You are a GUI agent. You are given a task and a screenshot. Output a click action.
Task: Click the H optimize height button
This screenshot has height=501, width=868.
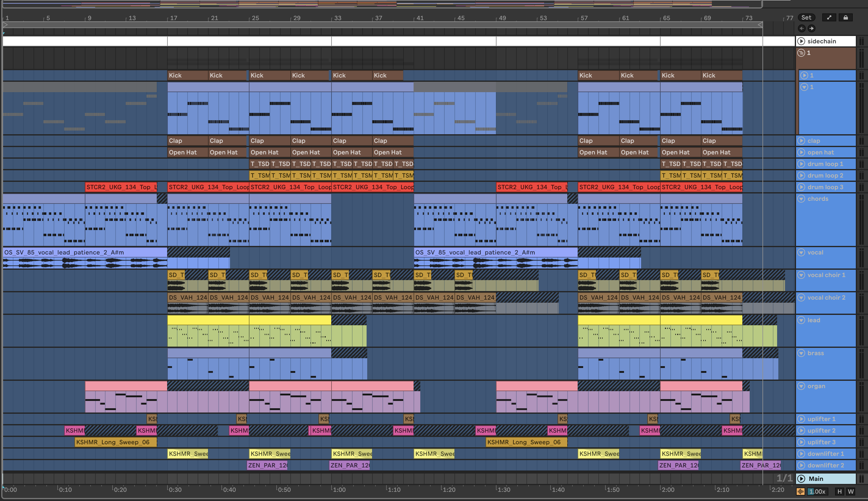click(839, 491)
